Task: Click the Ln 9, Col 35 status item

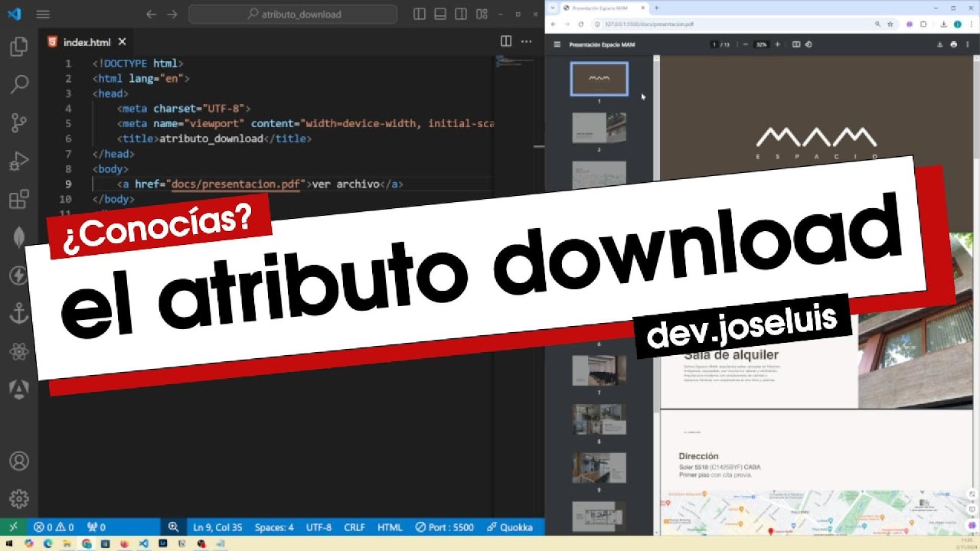Action: (217, 527)
